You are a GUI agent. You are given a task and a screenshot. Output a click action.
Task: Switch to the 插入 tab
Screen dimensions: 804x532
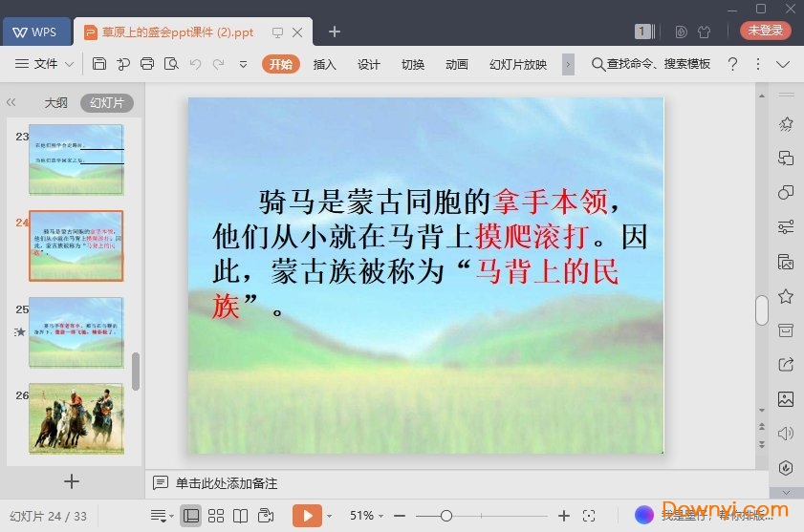[x=325, y=64]
